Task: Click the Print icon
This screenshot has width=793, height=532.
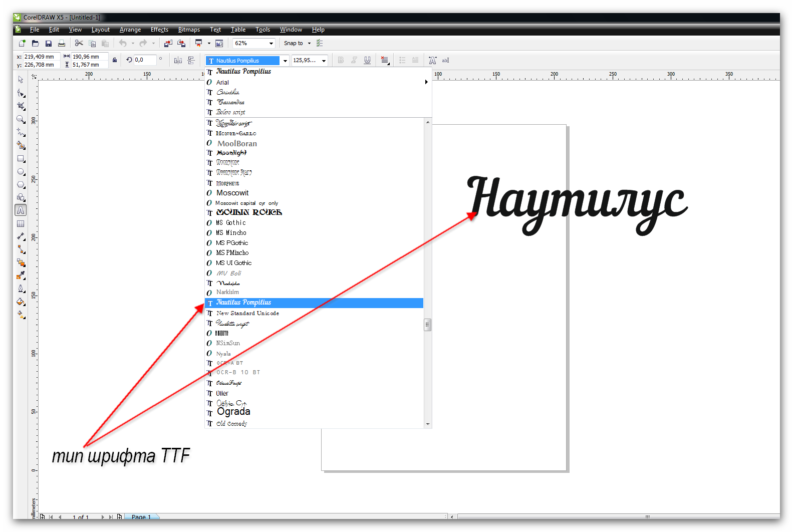Action: (62, 44)
